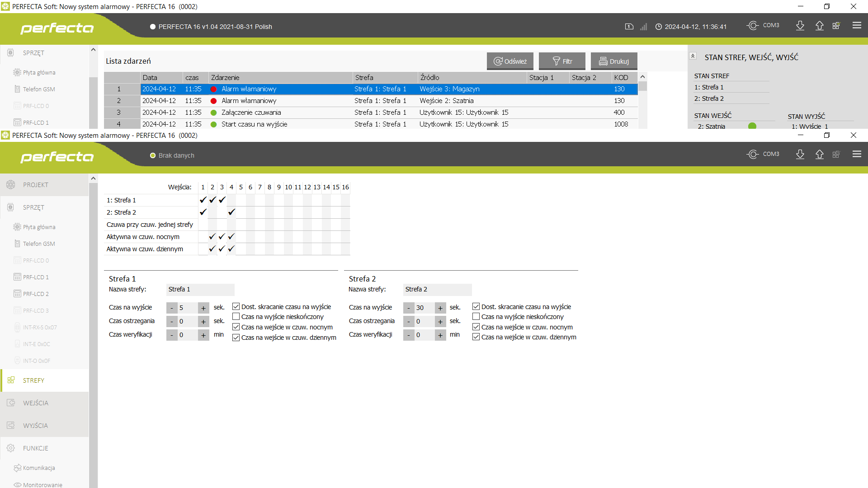Increase Strefa 1 exit time with plus
868x488 pixels.
point(203,308)
